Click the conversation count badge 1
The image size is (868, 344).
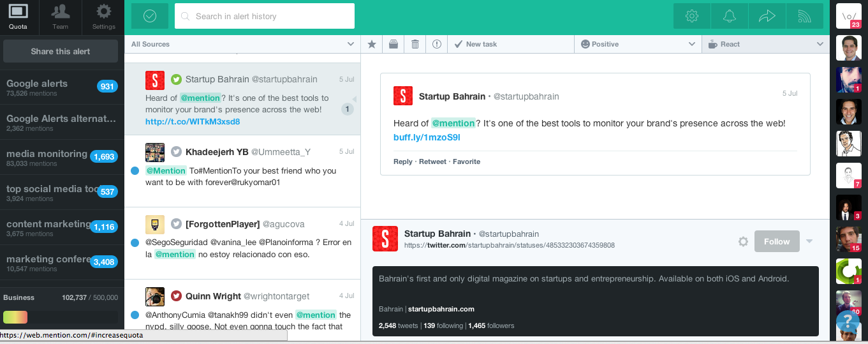tap(347, 110)
